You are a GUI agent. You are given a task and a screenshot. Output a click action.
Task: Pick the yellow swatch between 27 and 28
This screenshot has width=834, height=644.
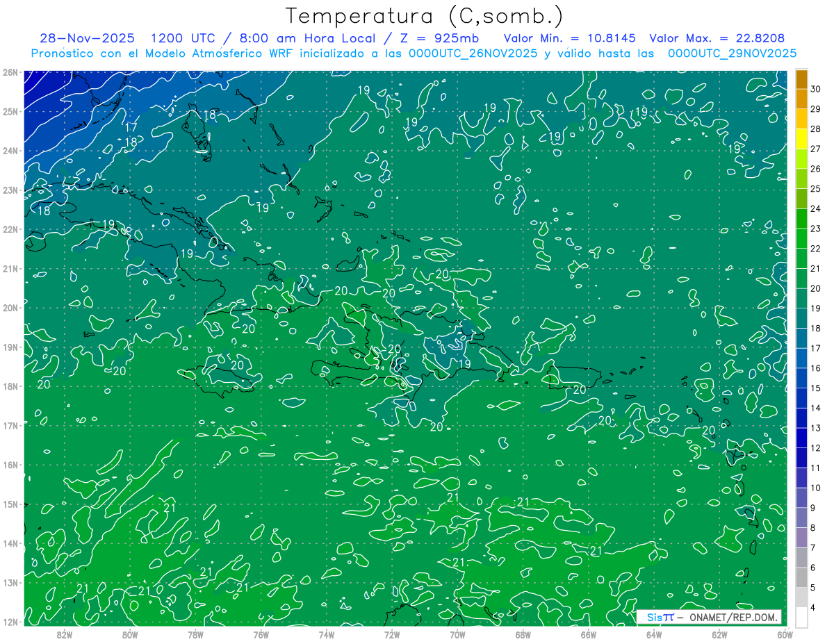(801, 139)
